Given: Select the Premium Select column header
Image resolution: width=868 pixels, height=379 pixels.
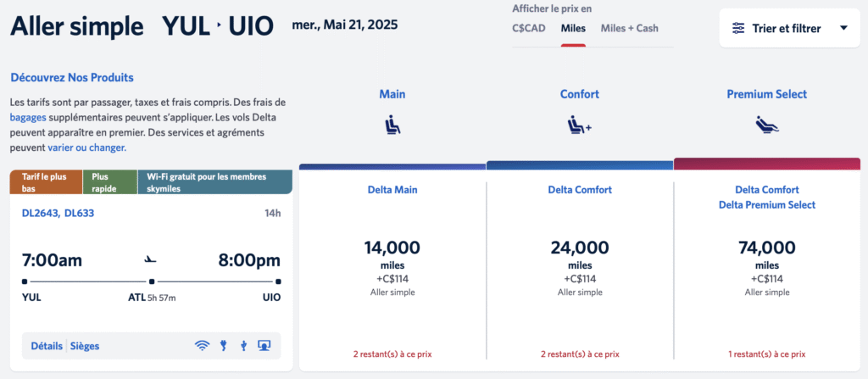Looking at the screenshot, I should 766,94.
